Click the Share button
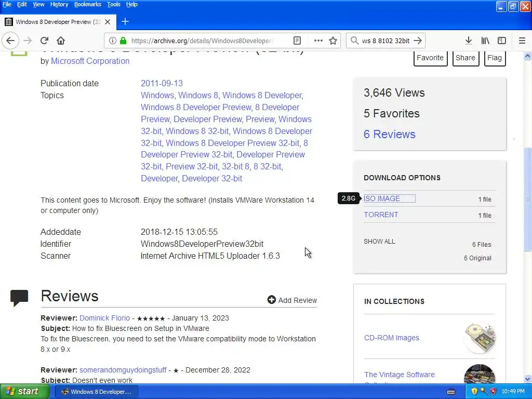The image size is (532, 399). pyautogui.click(x=465, y=58)
